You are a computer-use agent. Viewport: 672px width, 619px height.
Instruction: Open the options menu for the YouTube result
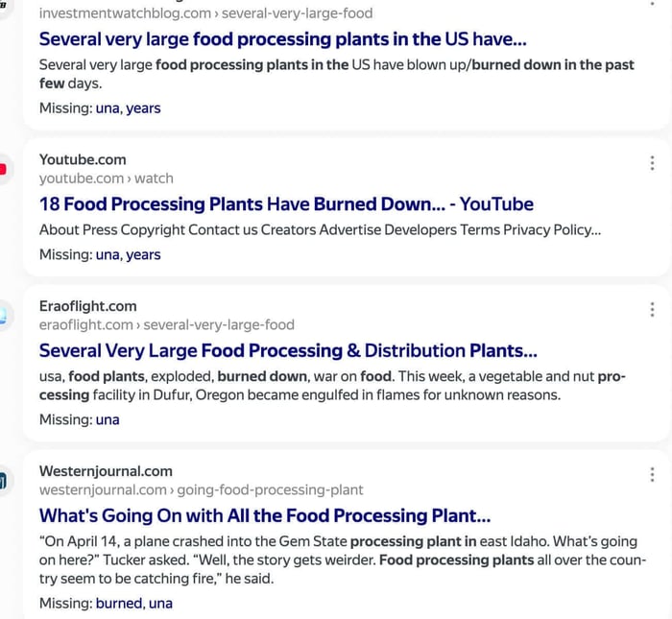652,163
